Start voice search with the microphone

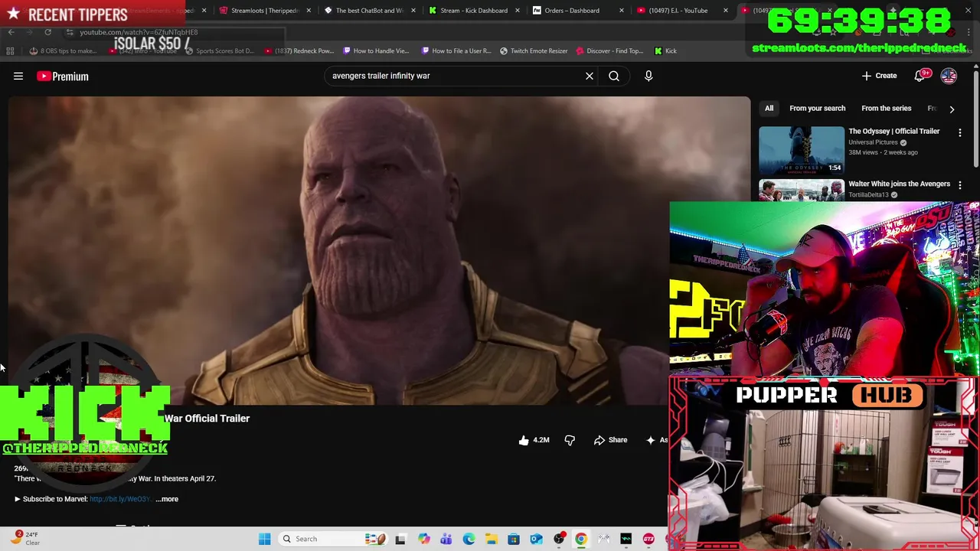click(648, 76)
